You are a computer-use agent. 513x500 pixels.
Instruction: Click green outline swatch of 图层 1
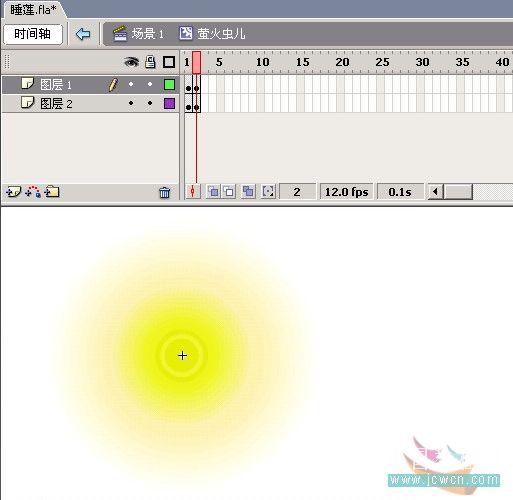tap(169, 85)
